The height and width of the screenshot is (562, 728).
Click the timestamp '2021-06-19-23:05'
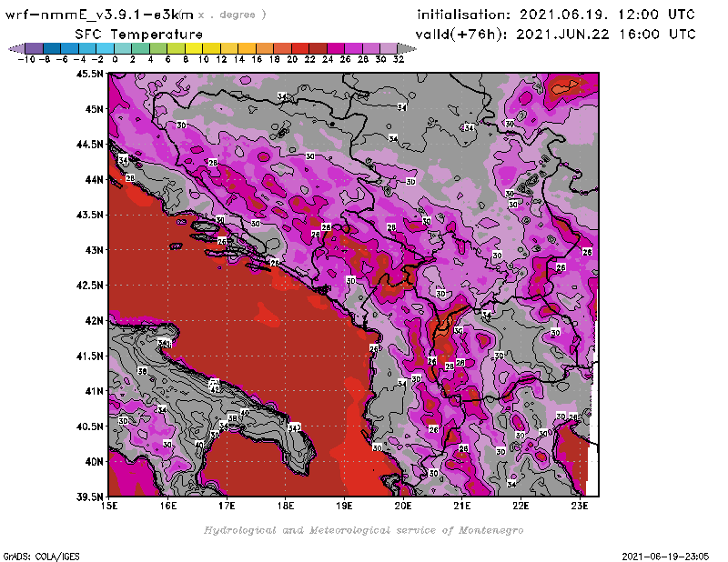(x=665, y=557)
